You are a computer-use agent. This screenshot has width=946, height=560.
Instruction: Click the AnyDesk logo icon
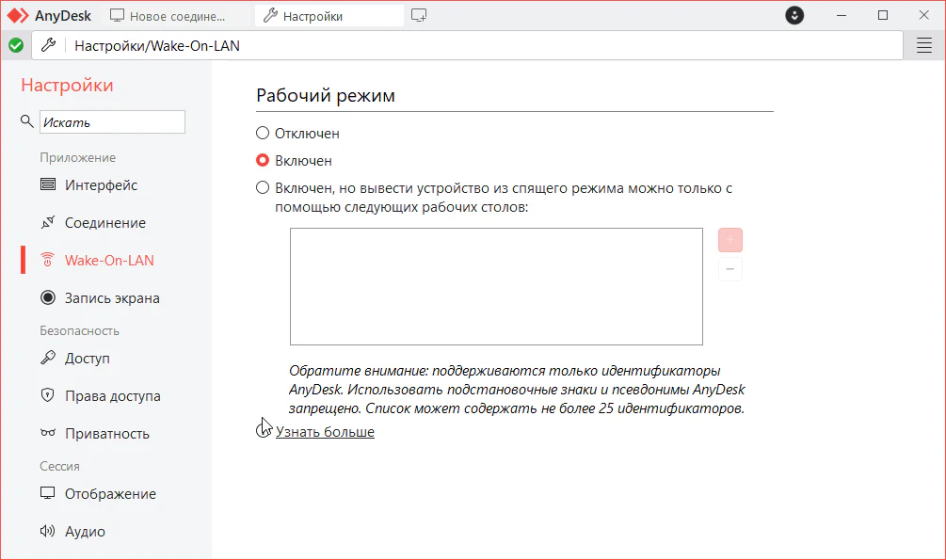pyautogui.click(x=19, y=16)
